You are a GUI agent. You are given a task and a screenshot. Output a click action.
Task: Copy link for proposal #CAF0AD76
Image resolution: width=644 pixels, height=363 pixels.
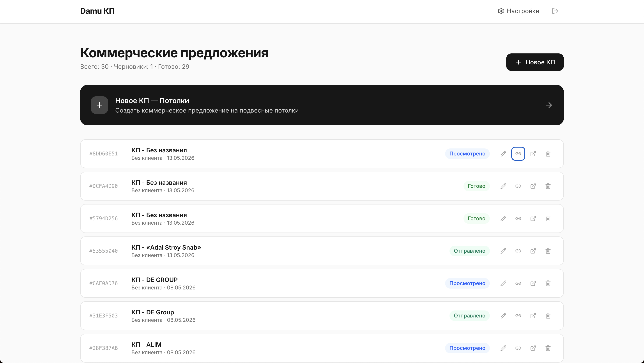(x=518, y=283)
